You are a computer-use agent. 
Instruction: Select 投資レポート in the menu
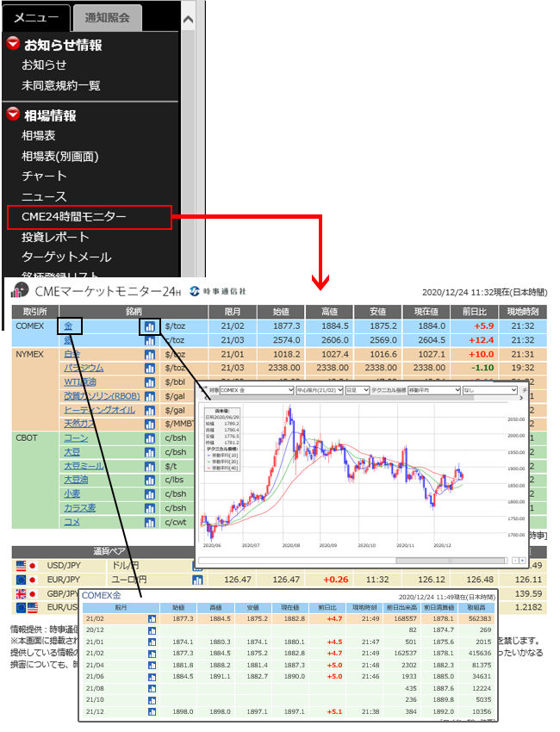click(55, 237)
